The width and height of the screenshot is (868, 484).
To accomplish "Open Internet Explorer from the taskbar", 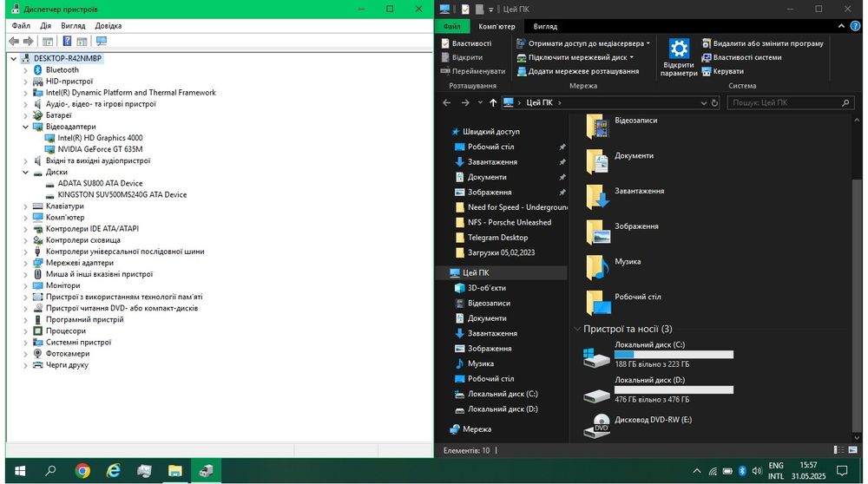I will coord(114,471).
